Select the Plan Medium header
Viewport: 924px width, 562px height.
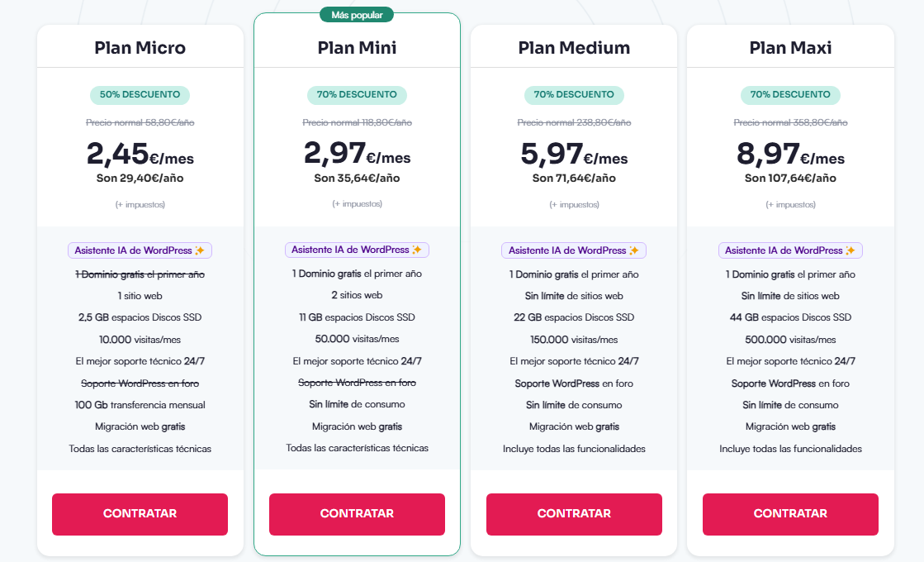[574, 47]
